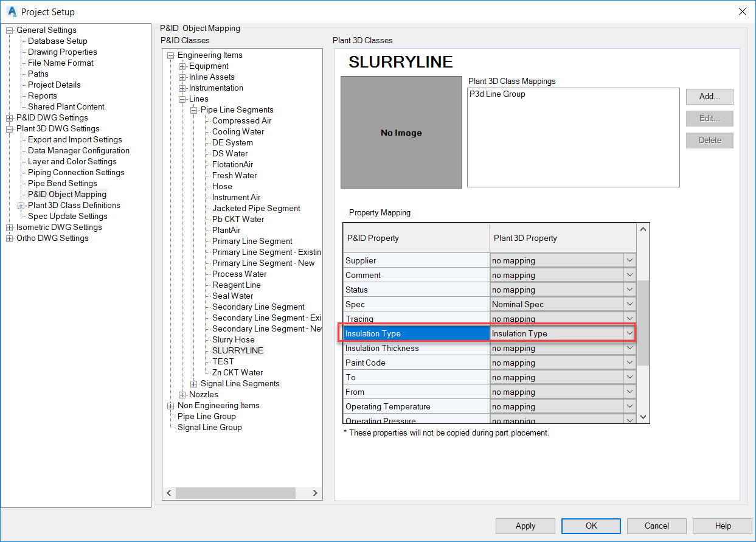
Task: Open File Name Format settings
Action: tap(61, 63)
